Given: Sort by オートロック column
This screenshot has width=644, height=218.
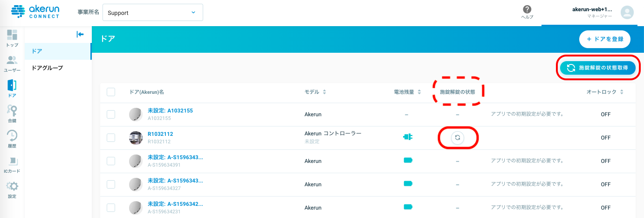Looking at the screenshot, I should [x=605, y=92].
